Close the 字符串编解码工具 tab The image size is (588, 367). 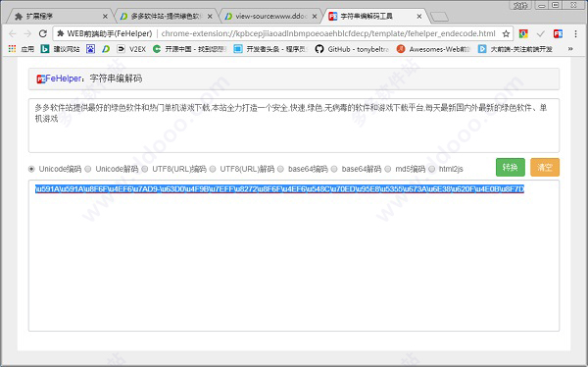[418, 17]
